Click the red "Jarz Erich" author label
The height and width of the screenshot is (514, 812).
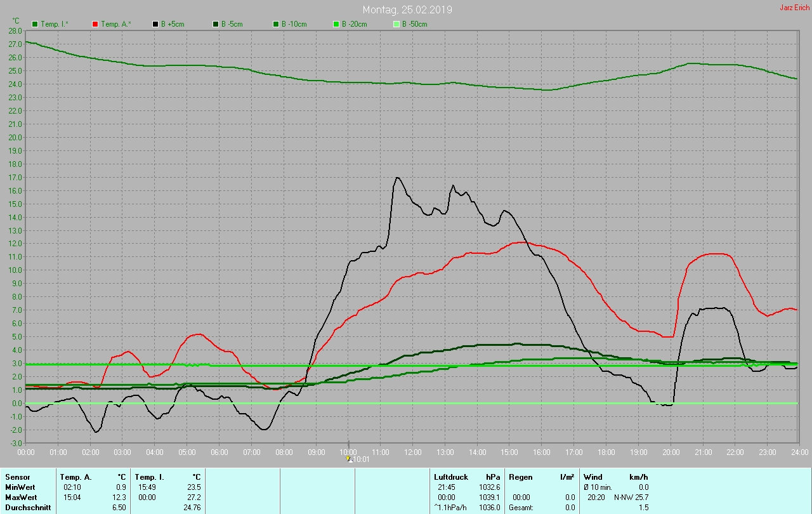coord(794,8)
